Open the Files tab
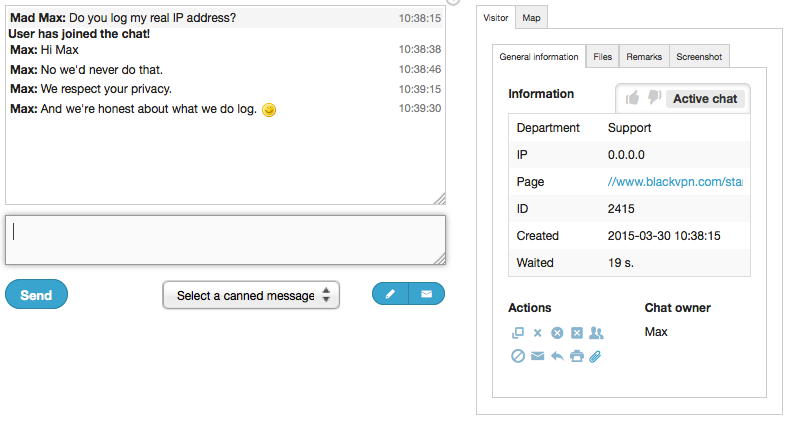The width and height of the screenshot is (789, 421). pyautogui.click(x=602, y=57)
